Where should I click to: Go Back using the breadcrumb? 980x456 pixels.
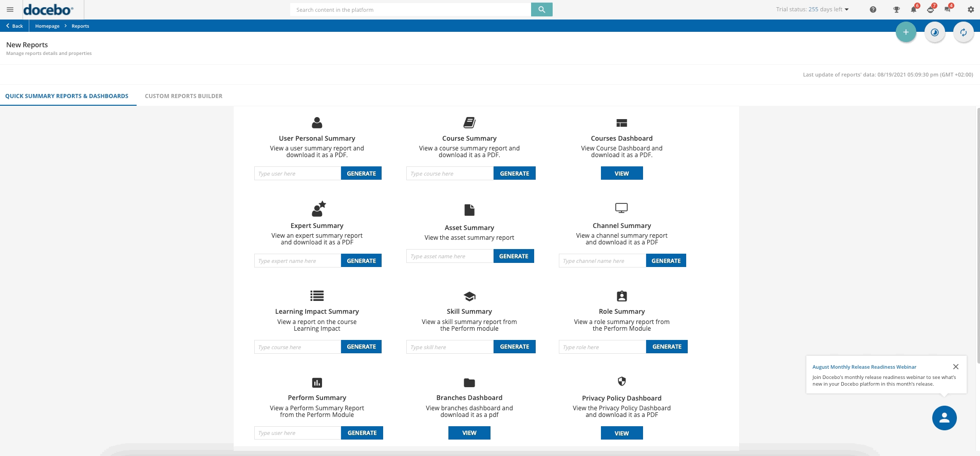[14, 26]
